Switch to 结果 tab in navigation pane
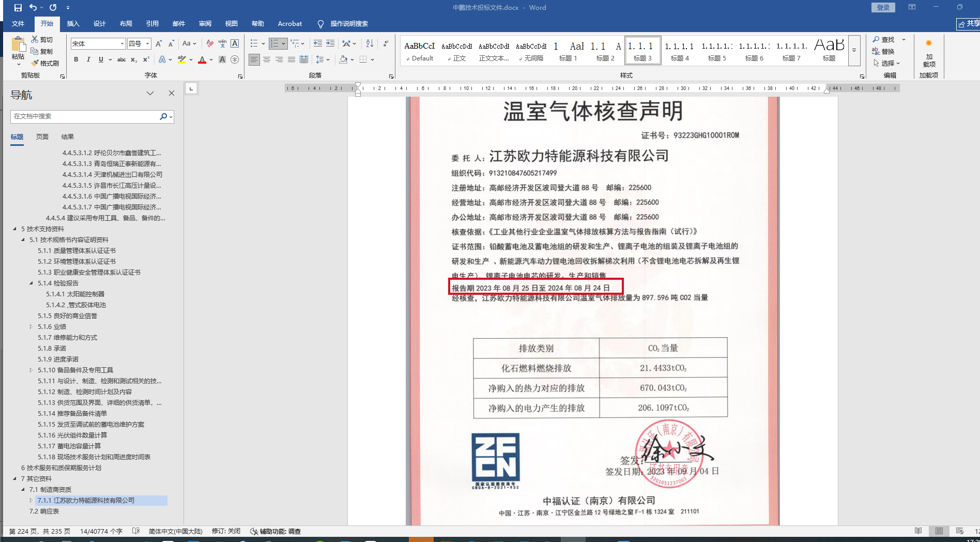 pyautogui.click(x=68, y=137)
